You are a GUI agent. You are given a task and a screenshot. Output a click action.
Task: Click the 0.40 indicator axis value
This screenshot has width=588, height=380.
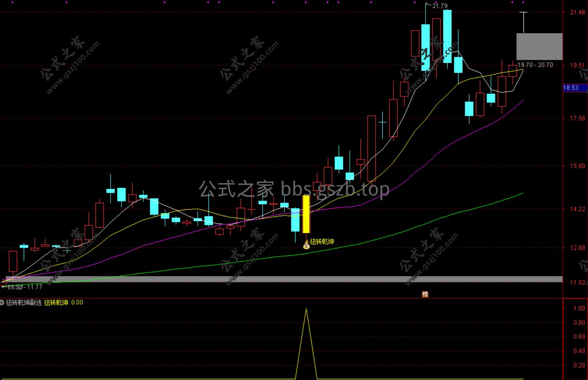point(579,351)
